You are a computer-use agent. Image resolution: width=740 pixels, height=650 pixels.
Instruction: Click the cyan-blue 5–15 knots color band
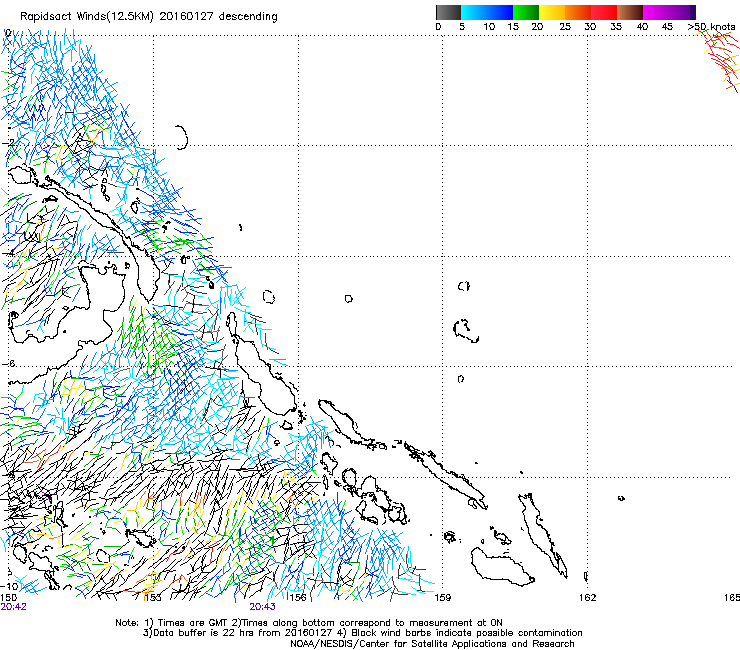tap(487, 12)
